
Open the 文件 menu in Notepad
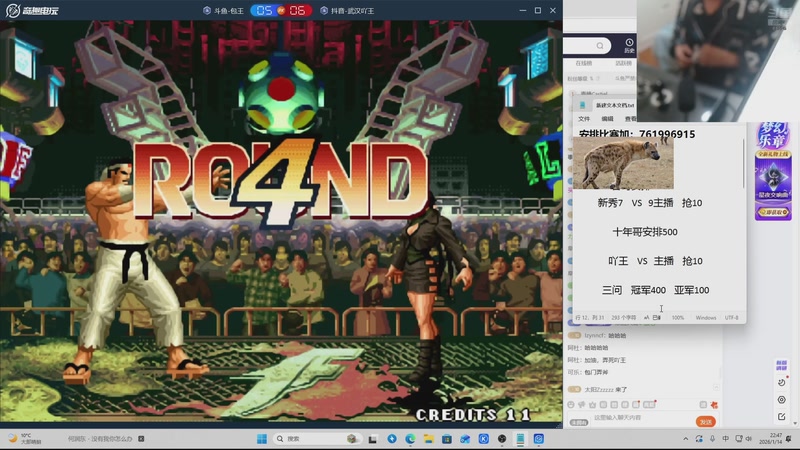[584, 118]
